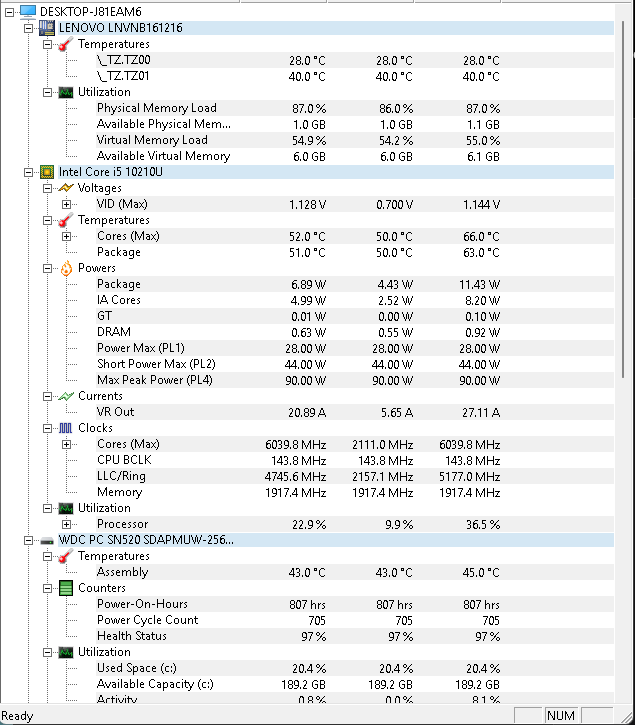Select the Power-On-Hours row
635x725 pixels.
click(x=354, y=604)
